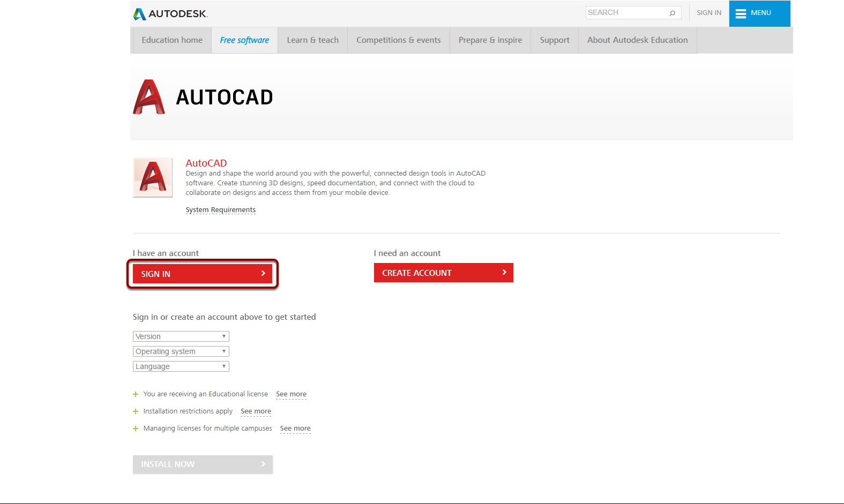844x504 pixels.
Task: Expand the Managing licenses plus icon
Action: pos(136,428)
